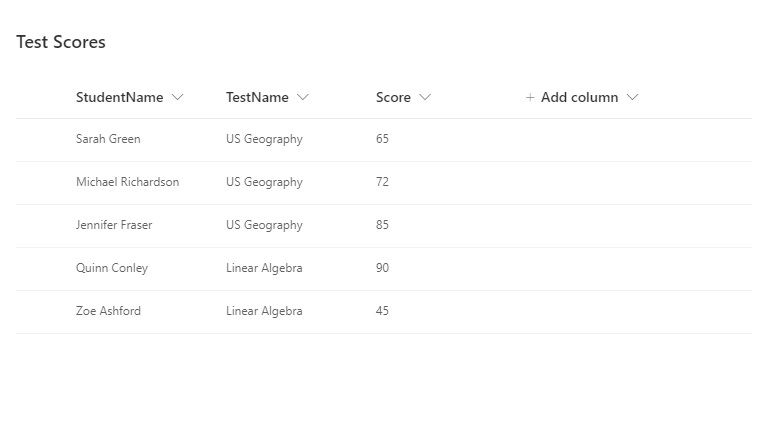
Task: Open the TestName column dropdown arrow
Action: 303,97
